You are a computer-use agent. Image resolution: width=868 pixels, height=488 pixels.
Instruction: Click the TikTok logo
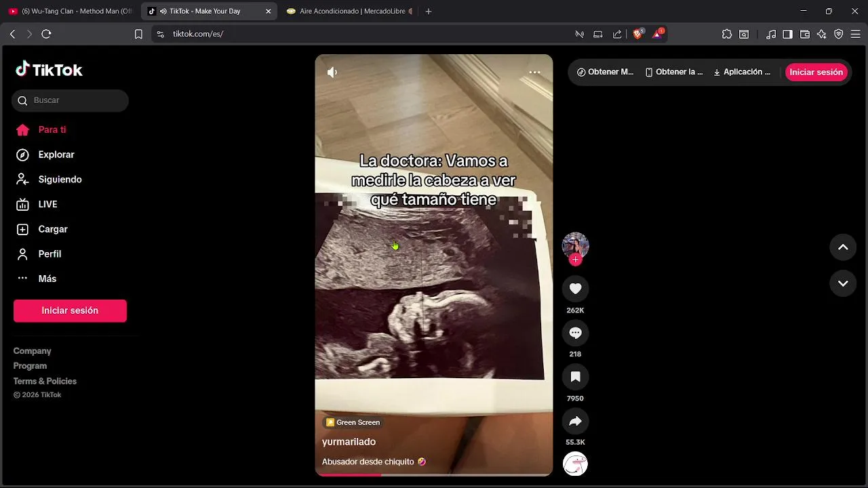tap(49, 70)
